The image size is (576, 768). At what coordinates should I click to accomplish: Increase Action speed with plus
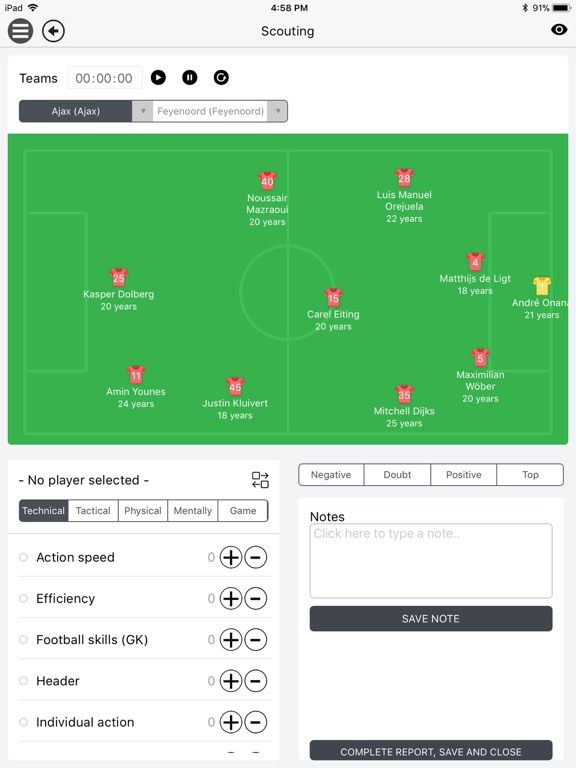pos(231,557)
